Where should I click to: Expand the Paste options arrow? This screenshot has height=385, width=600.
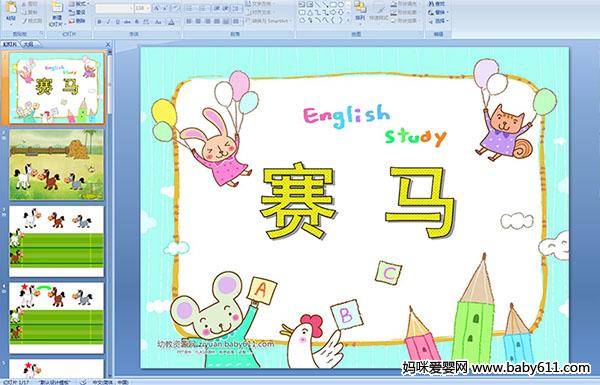[x=11, y=24]
